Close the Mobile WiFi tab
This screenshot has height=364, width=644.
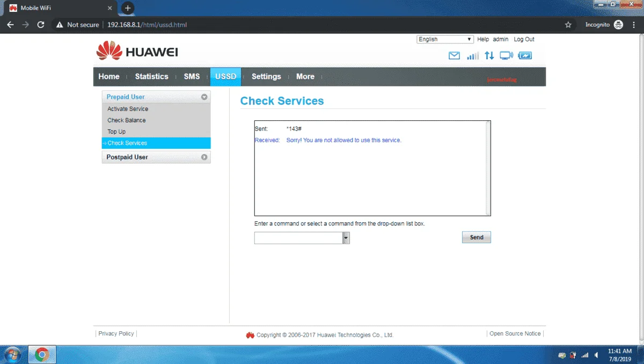[110, 8]
